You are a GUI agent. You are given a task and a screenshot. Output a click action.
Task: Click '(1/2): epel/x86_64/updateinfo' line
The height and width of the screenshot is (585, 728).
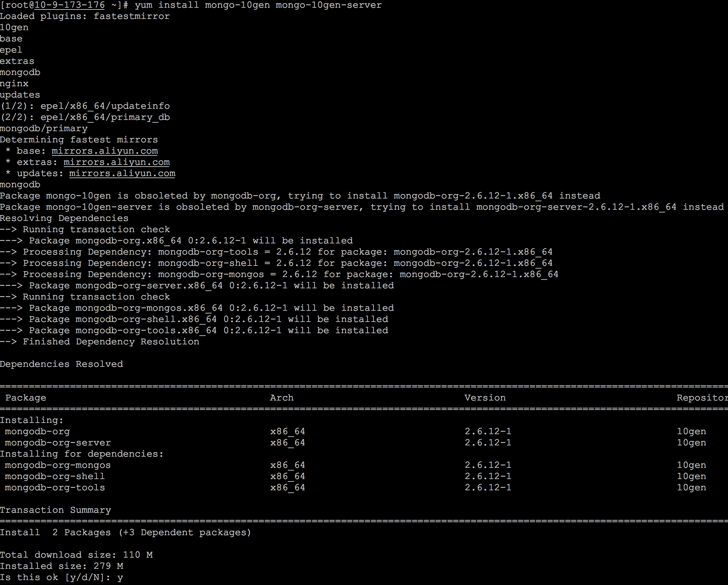85,106
